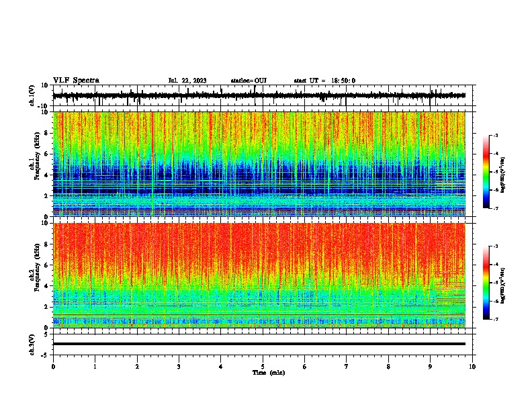532x411 pixels.
Task: Click the ch.1 spectrogram color scale bar
Action: (486, 172)
